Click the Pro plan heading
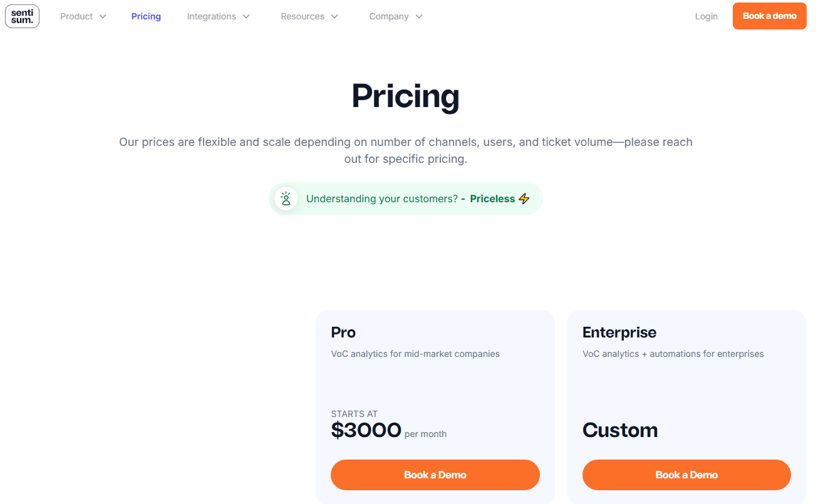Screen dimensions: 818x504 tap(343, 332)
